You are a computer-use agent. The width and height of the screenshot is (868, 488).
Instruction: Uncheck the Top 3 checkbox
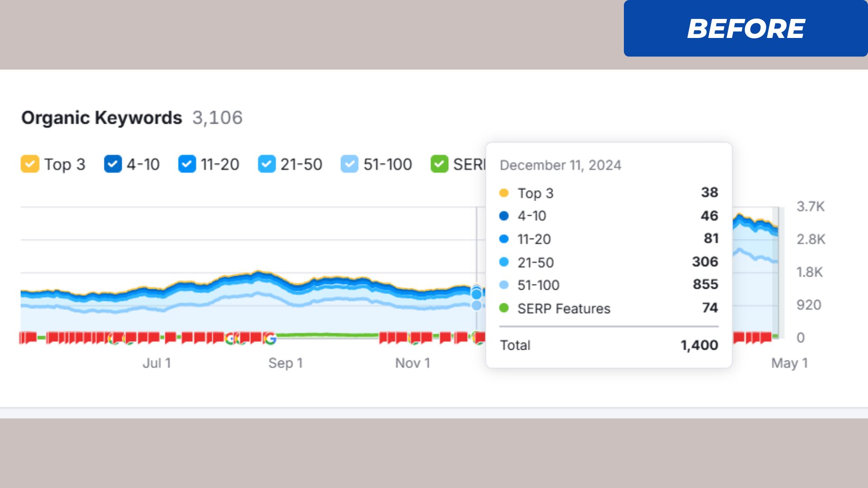[30, 164]
